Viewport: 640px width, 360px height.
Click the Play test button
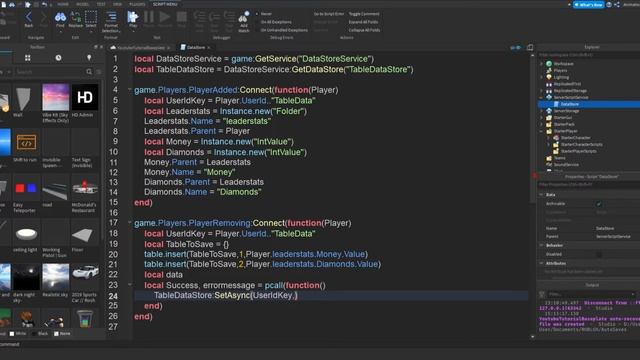coord(133,17)
